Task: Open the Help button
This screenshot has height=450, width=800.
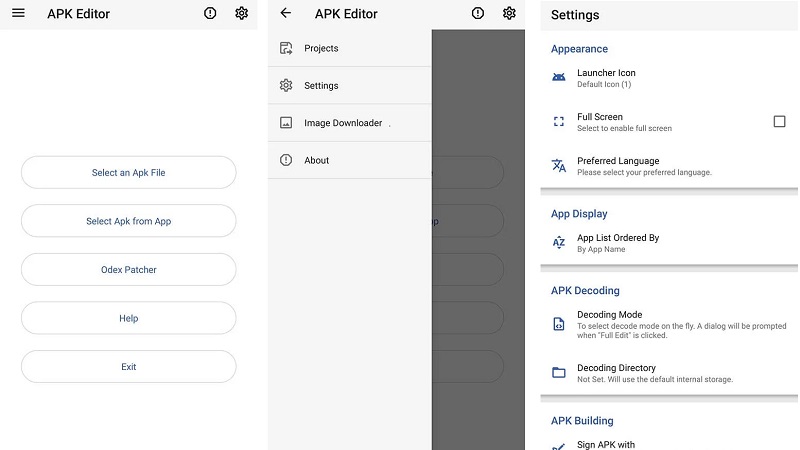Action: [129, 318]
